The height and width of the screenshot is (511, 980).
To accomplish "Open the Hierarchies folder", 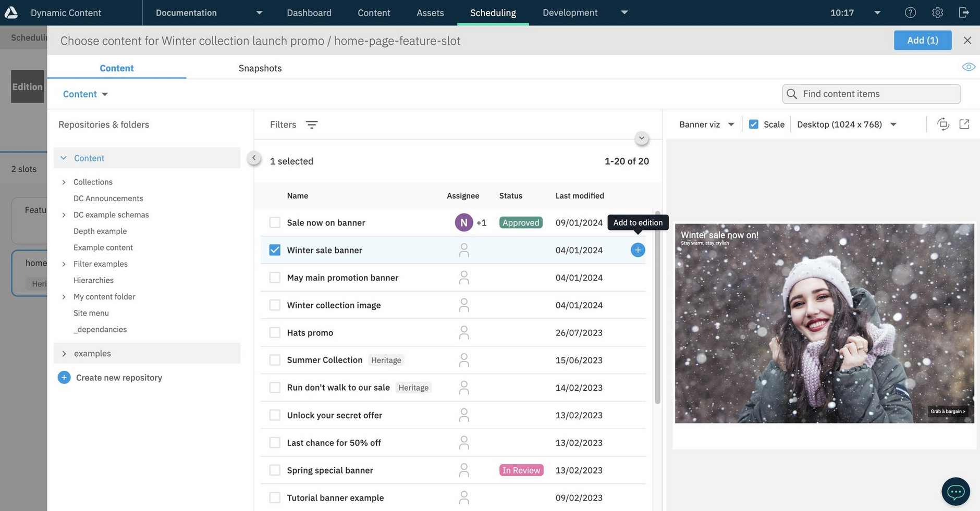I will 93,280.
